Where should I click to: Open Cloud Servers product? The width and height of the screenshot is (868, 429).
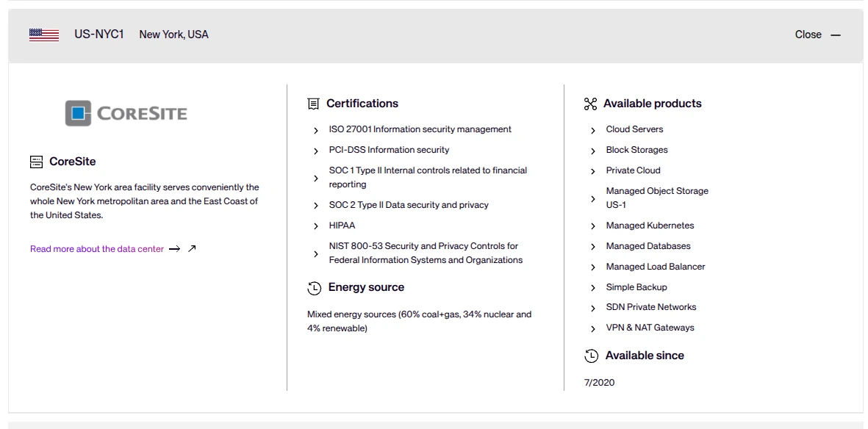(x=634, y=129)
